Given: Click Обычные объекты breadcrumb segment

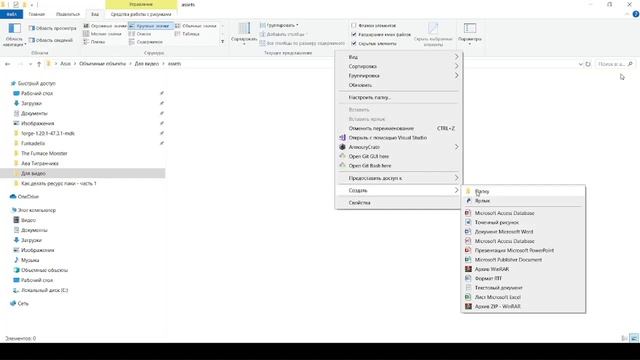Looking at the screenshot, I should [x=102, y=64].
